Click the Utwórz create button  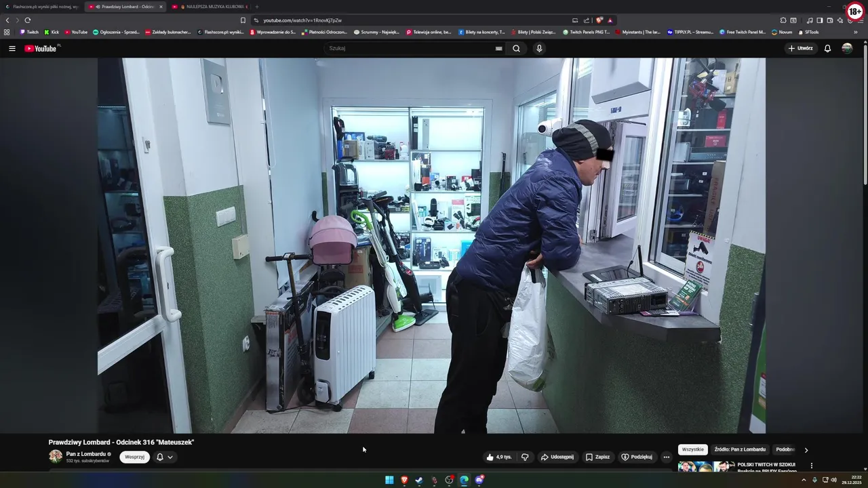tap(800, 48)
